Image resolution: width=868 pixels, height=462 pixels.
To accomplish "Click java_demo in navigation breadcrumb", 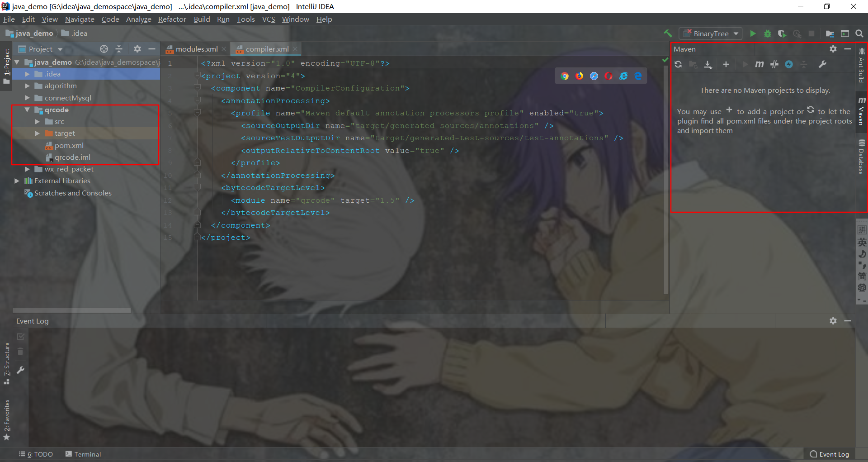I will click(x=29, y=33).
